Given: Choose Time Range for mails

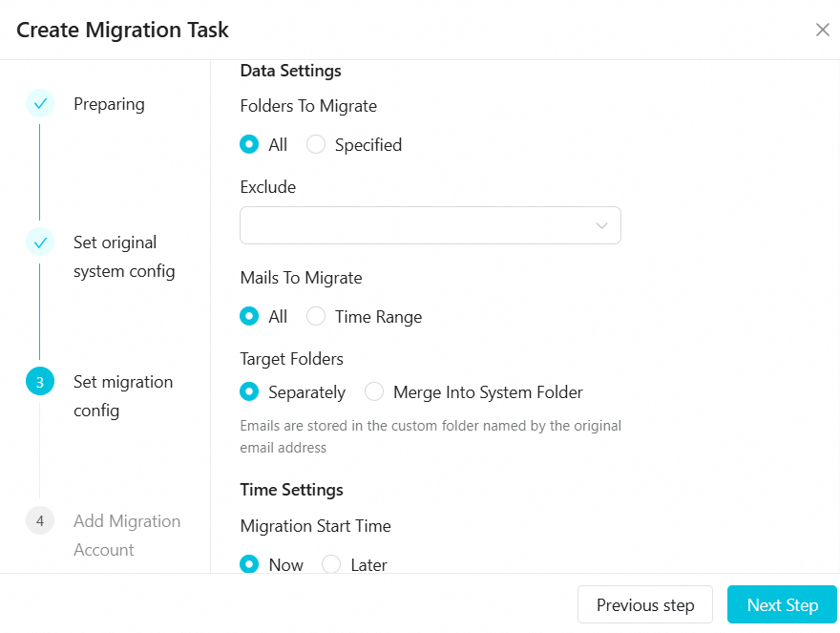Looking at the screenshot, I should click(x=316, y=317).
